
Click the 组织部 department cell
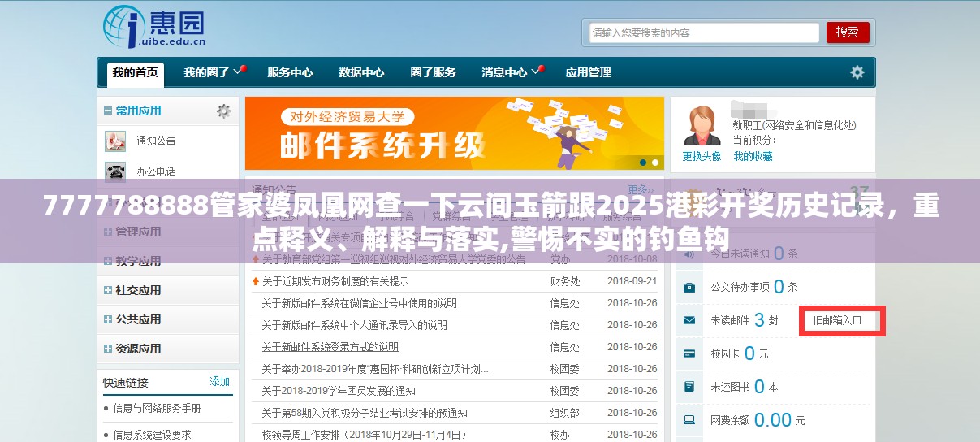click(565, 413)
